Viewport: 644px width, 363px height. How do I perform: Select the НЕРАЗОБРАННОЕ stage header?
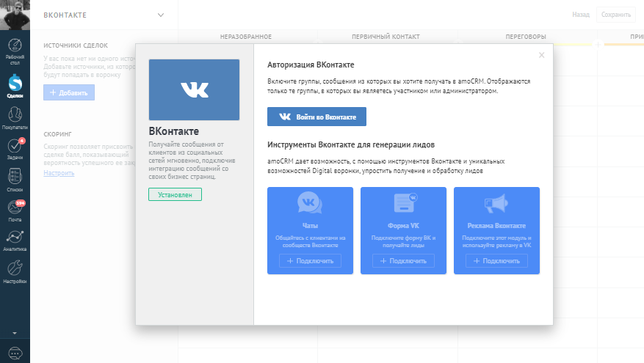[x=245, y=37]
